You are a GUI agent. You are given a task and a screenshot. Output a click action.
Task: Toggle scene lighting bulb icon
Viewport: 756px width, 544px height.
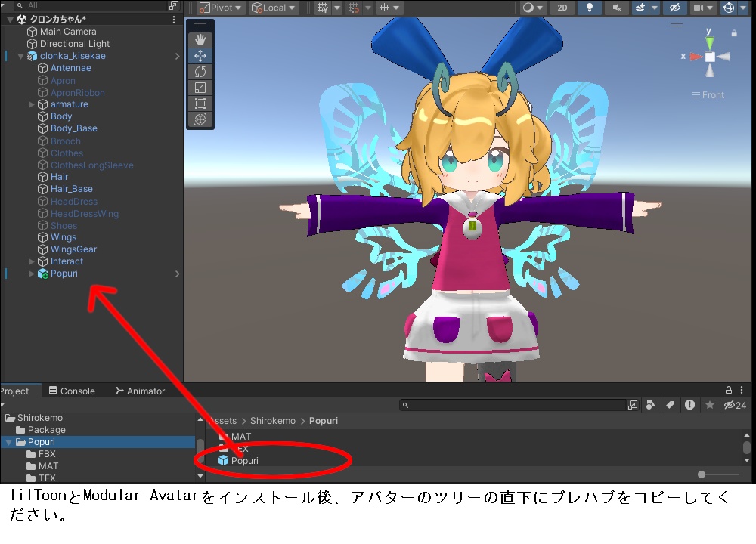[589, 8]
